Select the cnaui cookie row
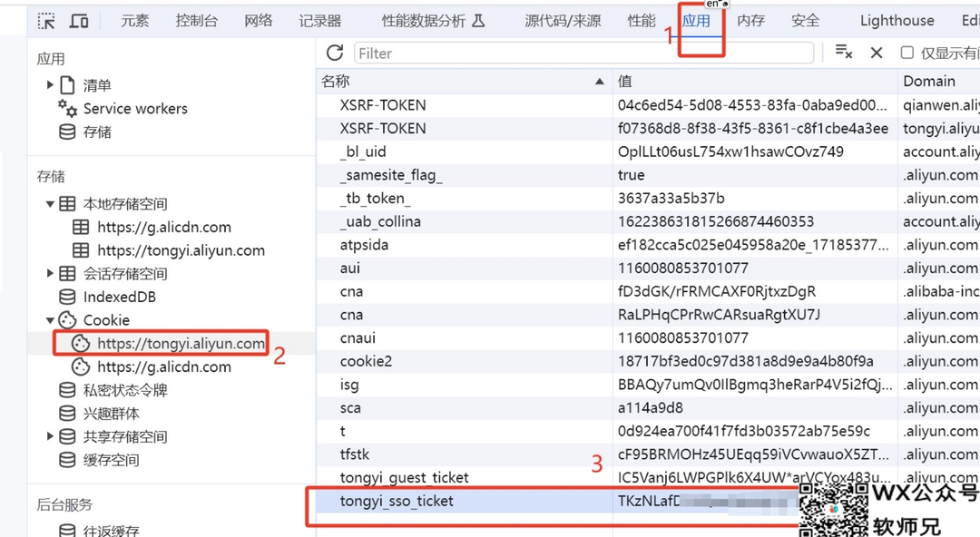Screen dimensions: 980x537 click(648, 338)
